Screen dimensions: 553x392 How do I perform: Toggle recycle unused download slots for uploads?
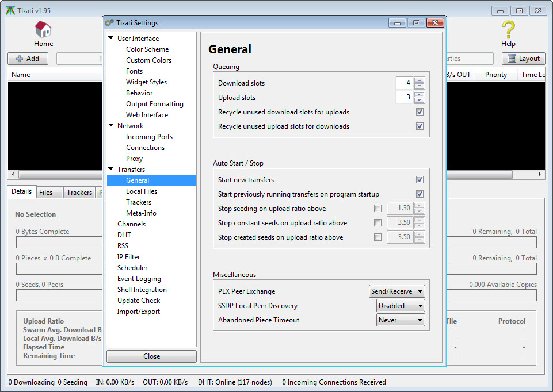coord(419,112)
